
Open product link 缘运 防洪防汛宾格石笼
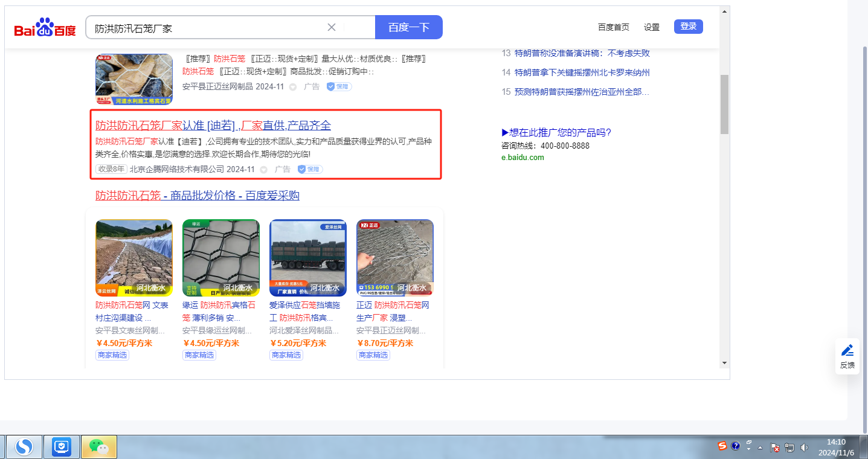[219, 312]
